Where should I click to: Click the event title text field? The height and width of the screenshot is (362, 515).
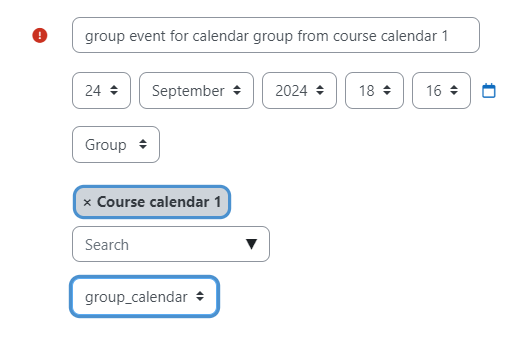(276, 35)
